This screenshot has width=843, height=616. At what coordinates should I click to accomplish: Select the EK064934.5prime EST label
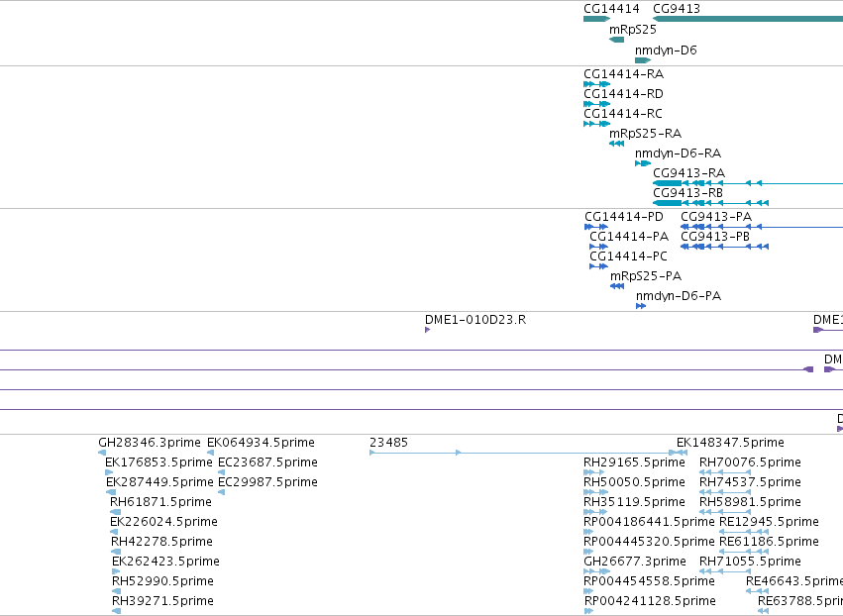[261, 443]
